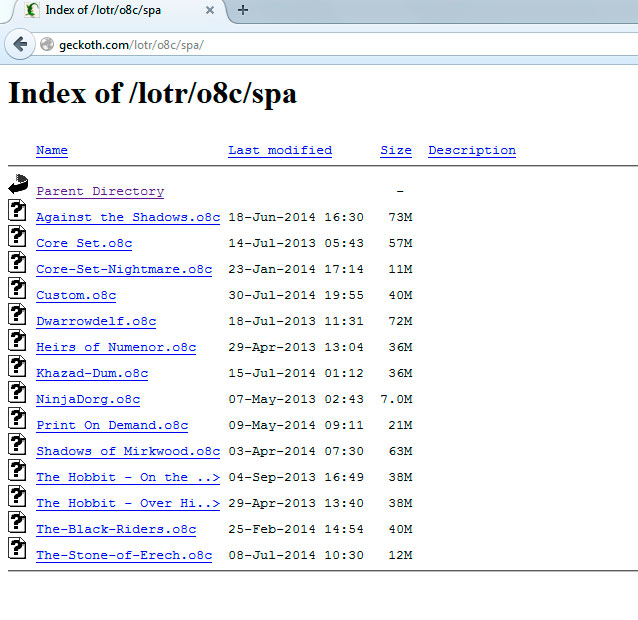Click file icon beside The Hobbit - On the

click(17, 470)
